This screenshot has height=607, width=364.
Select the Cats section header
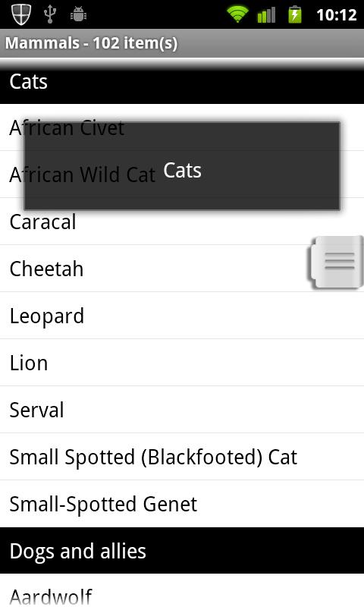click(x=182, y=82)
